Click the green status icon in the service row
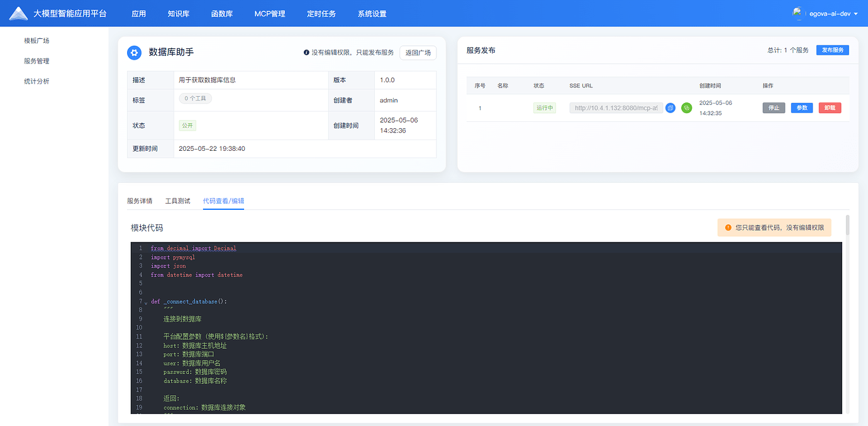The width and height of the screenshot is (868, 426). tap(686, 108)
